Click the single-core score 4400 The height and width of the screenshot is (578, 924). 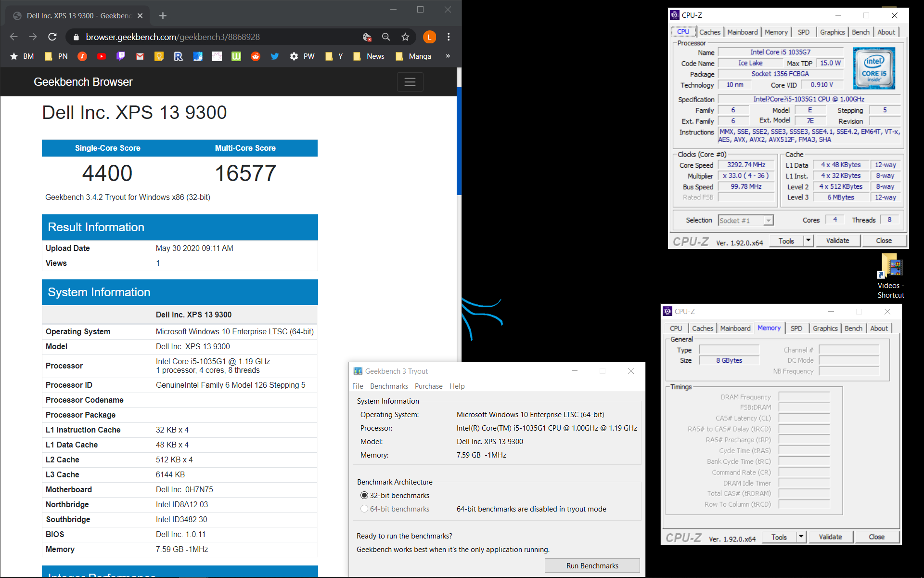coord(107,173)
